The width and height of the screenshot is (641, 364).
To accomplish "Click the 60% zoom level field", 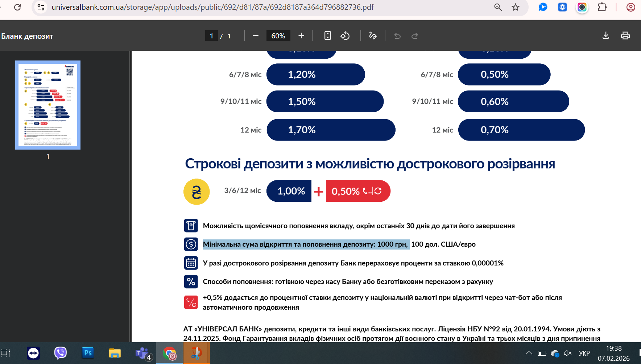I will [278, 36].
